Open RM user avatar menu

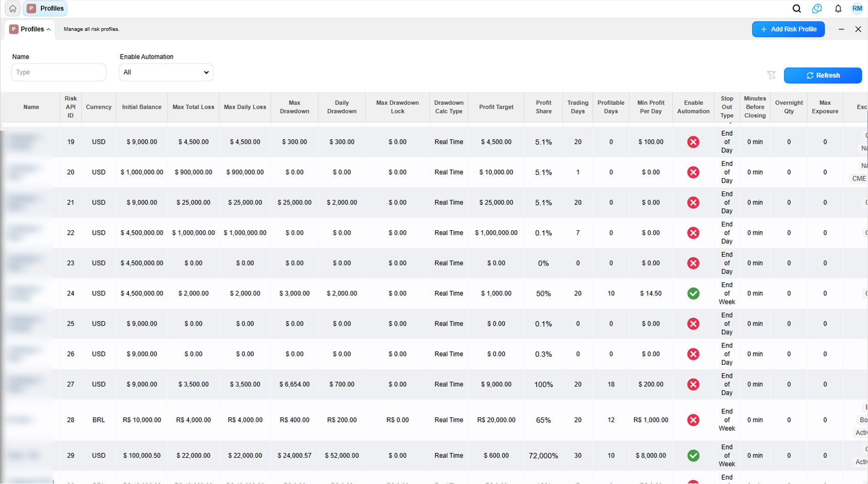click(857, 9)
